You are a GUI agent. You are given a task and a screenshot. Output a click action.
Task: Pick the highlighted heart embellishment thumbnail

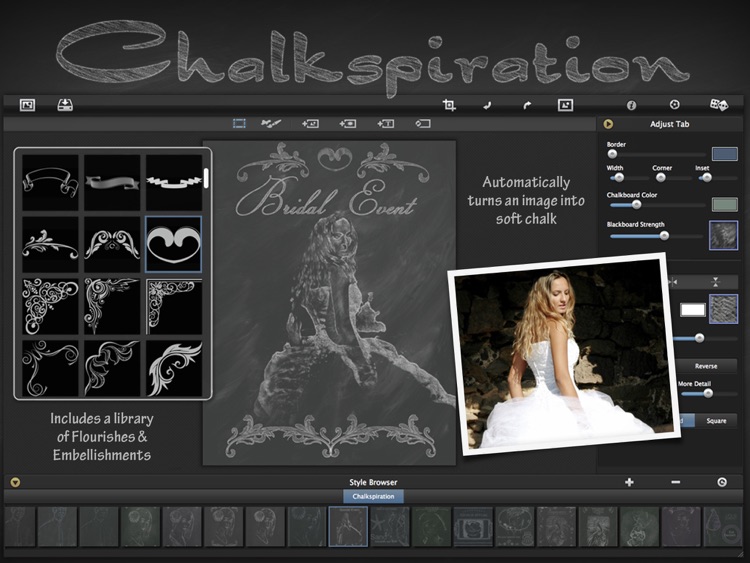click(x=174, y=244)
